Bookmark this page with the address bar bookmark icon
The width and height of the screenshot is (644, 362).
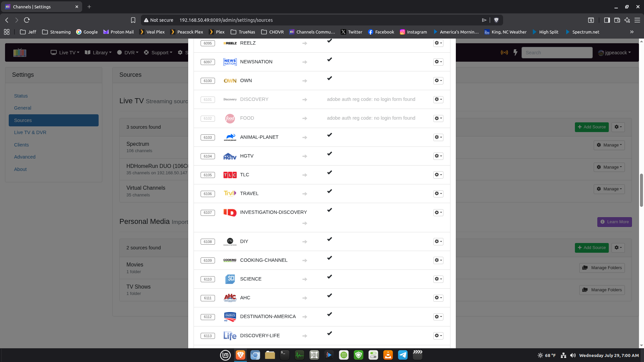click(x=133, y=20)
